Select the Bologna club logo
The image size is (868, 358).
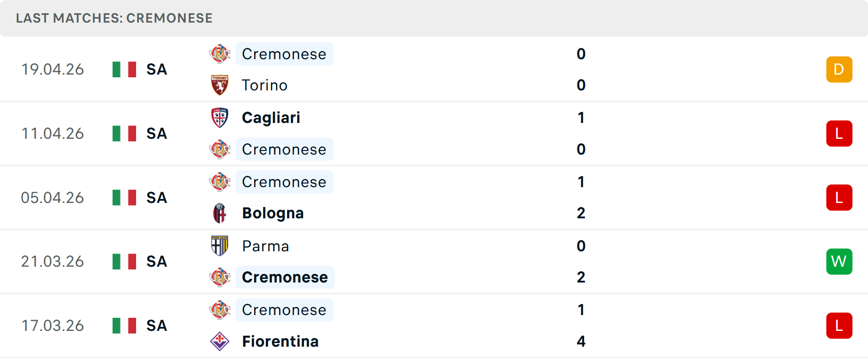[220, 213]
